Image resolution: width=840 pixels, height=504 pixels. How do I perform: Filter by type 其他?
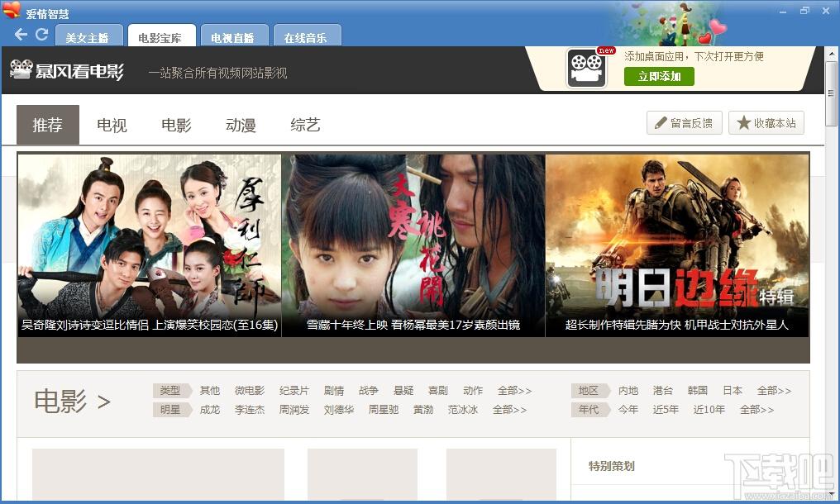[209, 391]
